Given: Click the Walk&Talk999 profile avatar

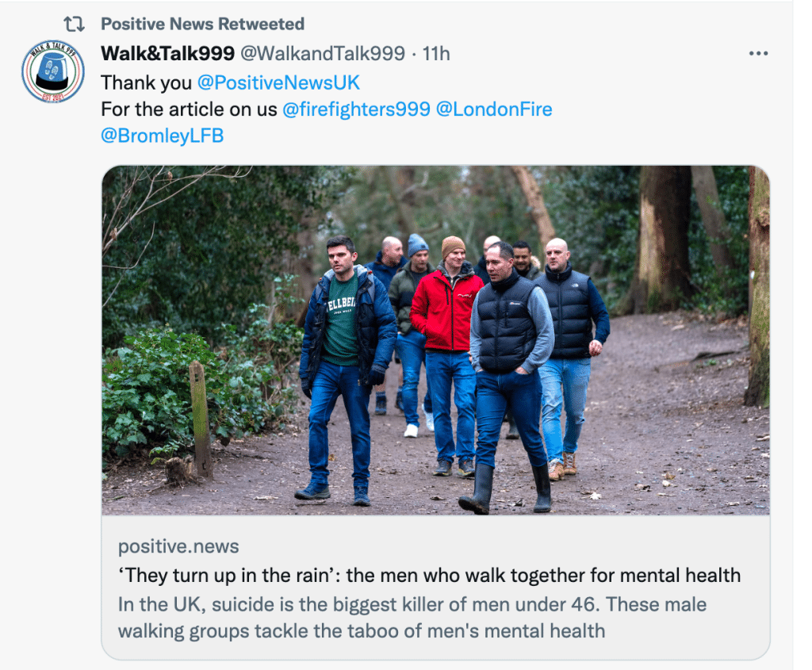Looking at the screenshot, I should click(x=53, y=71).
